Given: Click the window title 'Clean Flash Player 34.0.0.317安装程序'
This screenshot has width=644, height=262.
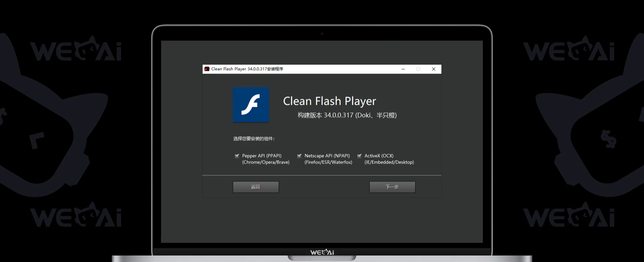Looking at the screenshot, I should coord(247,69).
